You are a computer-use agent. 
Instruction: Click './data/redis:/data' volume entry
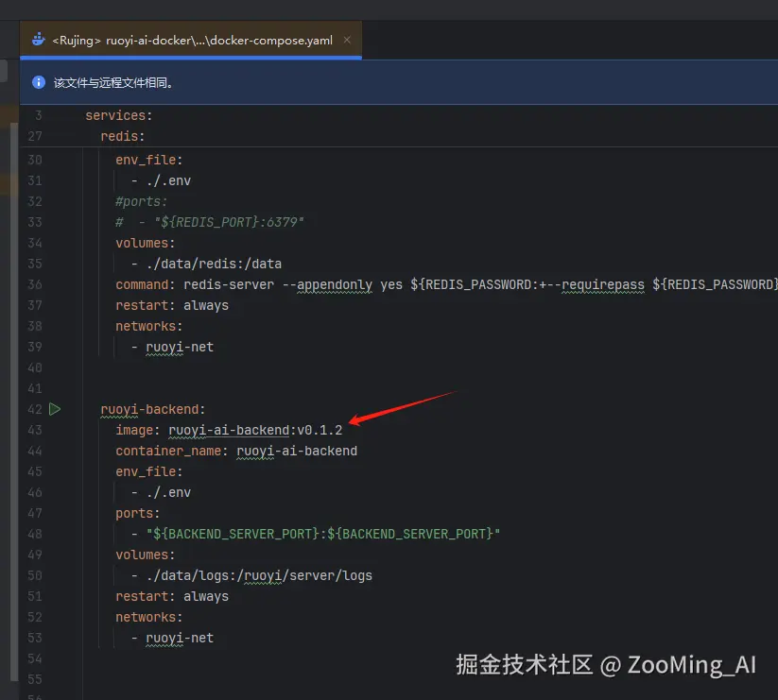[214, 264]
